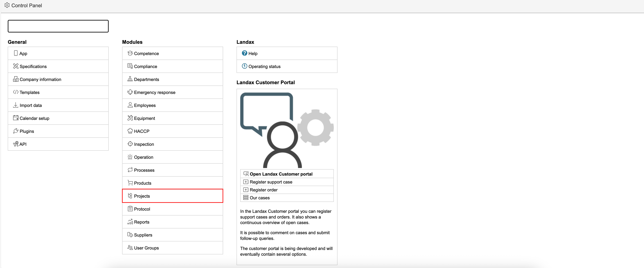Click the App phone icon
Screen dimensions: 644x268
tap(16, 53)
